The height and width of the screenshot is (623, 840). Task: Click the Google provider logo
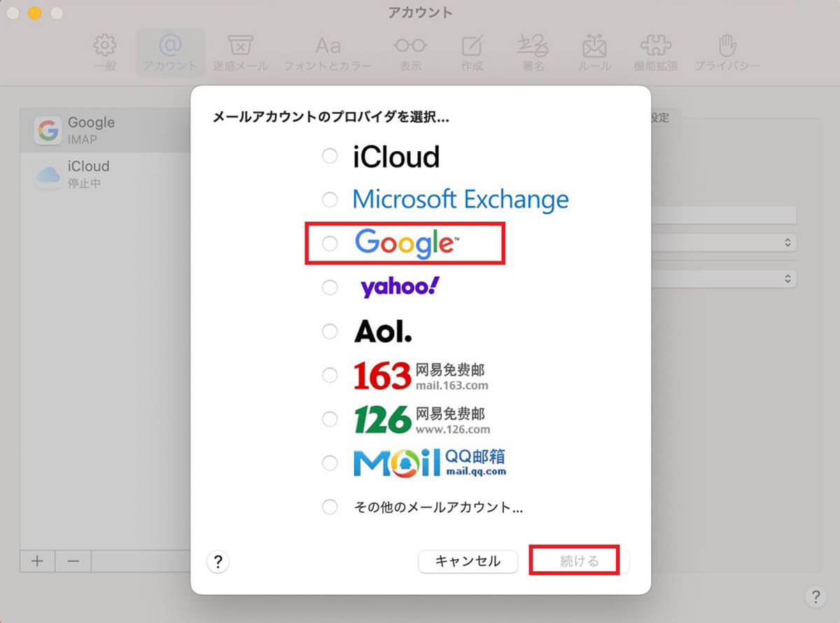pyautogui.click(x=407, y=244)
